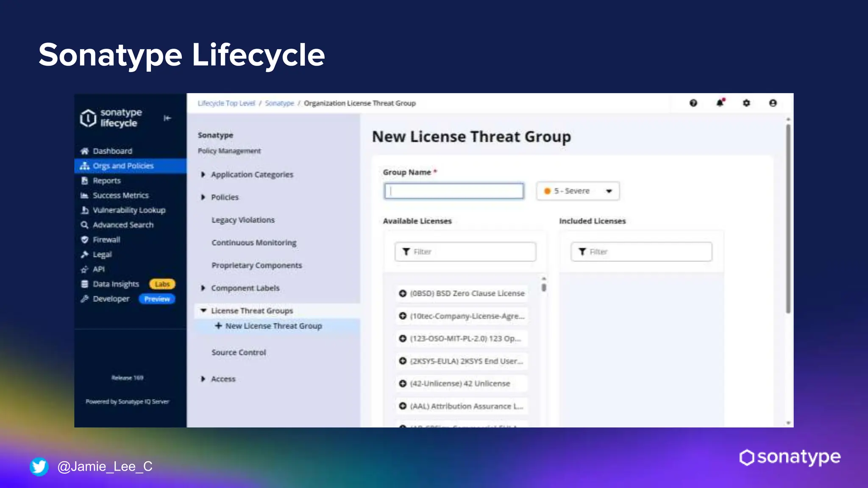Screen dimensions: 868x488
Task: Add the AAL Attribution Assurance License
Action: 403,406
